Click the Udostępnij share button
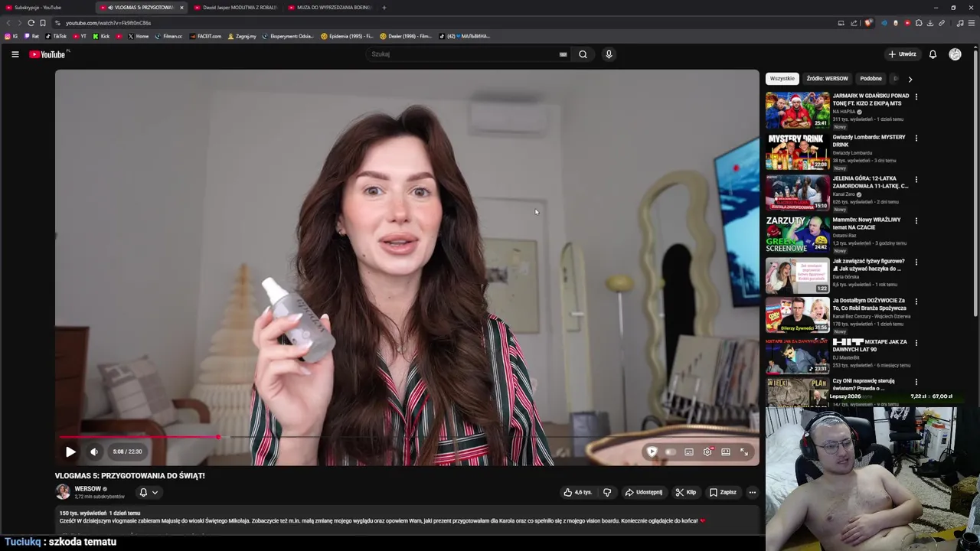 click(x=644, y=492)
